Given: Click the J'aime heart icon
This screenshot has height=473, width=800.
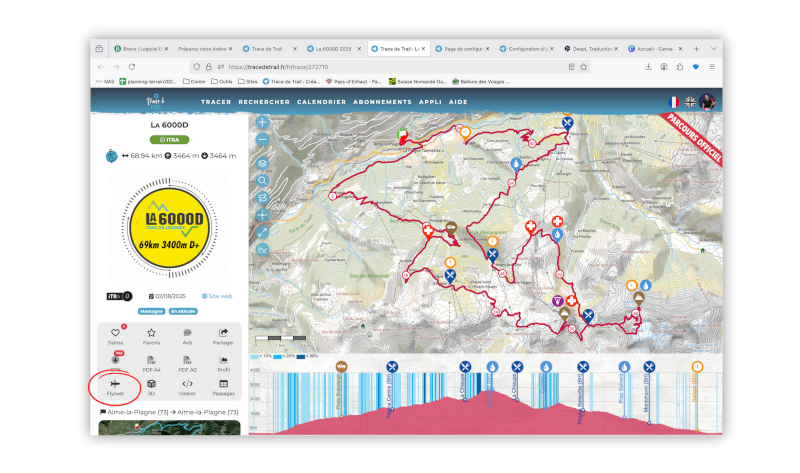Looking at the screenshot, I should (115, 334).
